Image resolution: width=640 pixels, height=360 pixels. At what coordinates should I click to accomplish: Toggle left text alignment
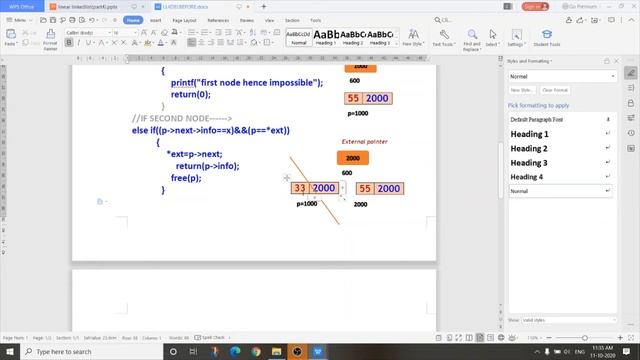click(191, 42)
